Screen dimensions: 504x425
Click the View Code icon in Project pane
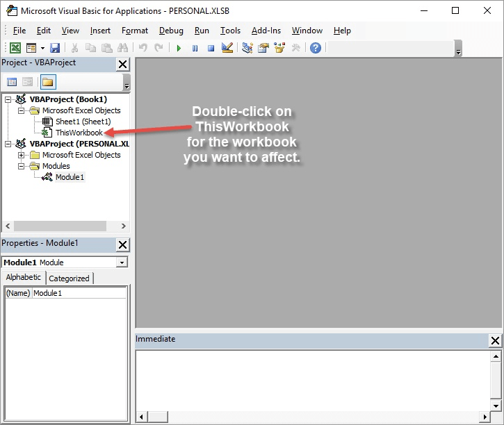click(x=12, y=82)
